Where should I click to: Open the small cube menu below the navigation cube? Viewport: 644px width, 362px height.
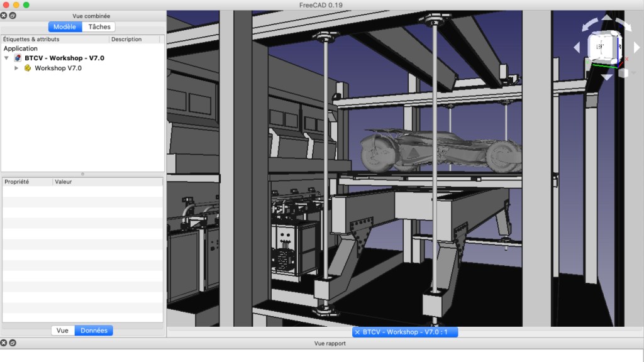623,73
